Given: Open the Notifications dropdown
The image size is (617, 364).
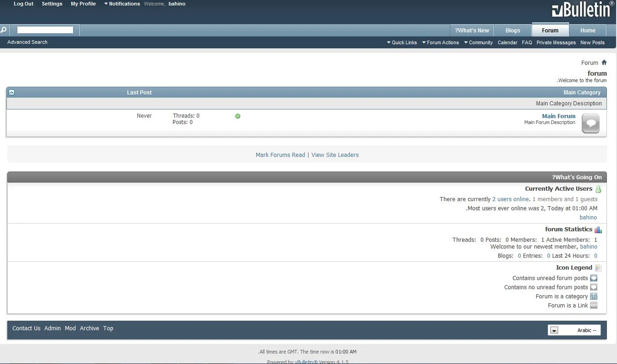Looking at the screenshot, I should click(122, 4).
